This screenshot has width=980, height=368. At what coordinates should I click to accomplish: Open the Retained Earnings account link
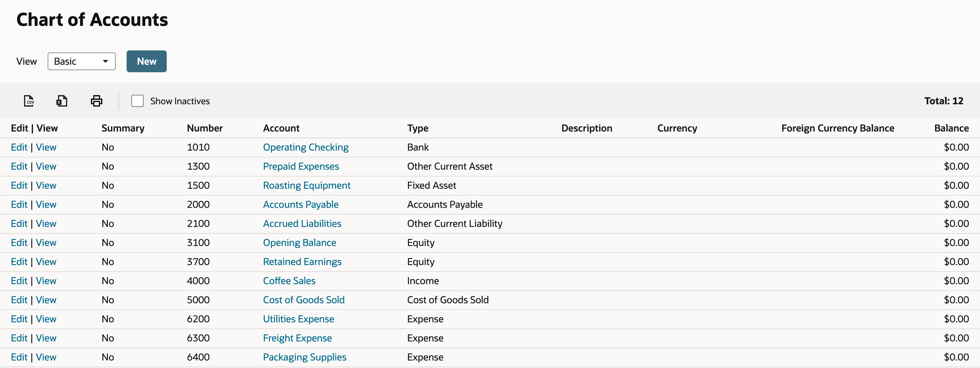[x=302, y=262]
